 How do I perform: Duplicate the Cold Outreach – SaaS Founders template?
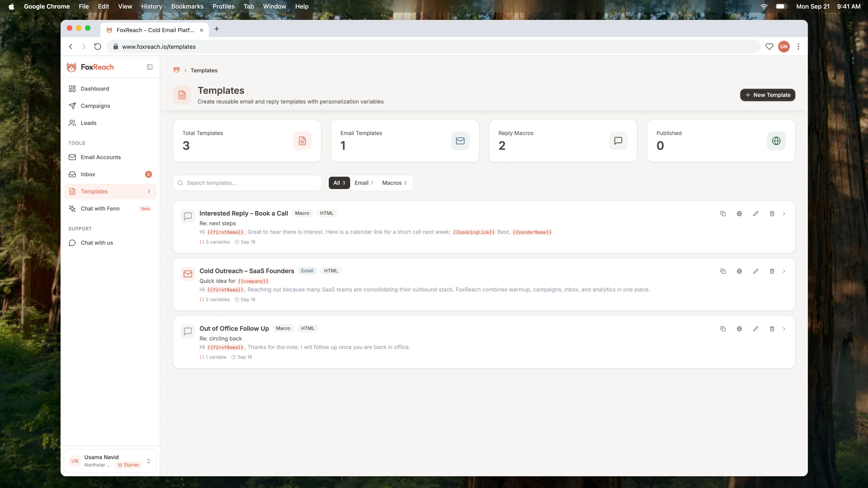coord(723,271)
